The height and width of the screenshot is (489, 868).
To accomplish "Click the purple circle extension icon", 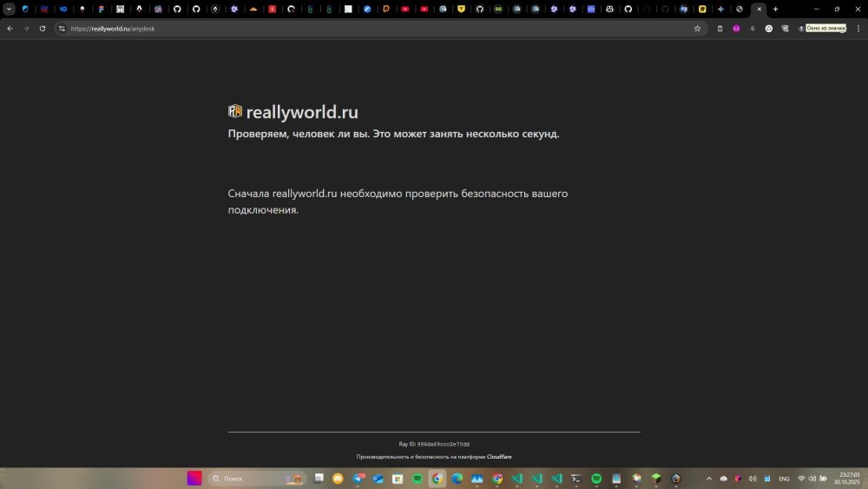I will coord(736,29).
